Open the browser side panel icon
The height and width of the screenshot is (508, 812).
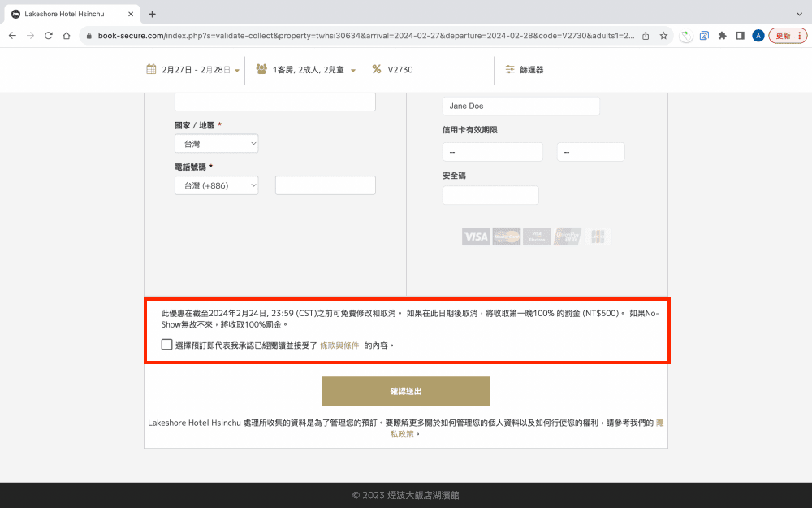[x=741, y=36]
